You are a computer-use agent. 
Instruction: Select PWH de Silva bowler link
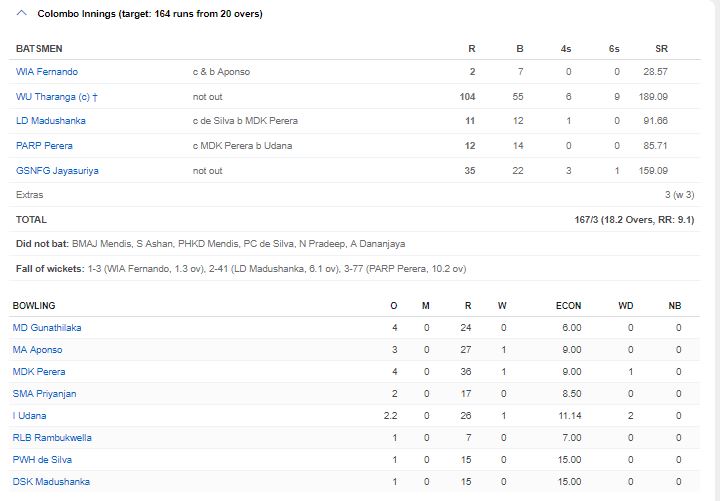(x=42, y=460)
